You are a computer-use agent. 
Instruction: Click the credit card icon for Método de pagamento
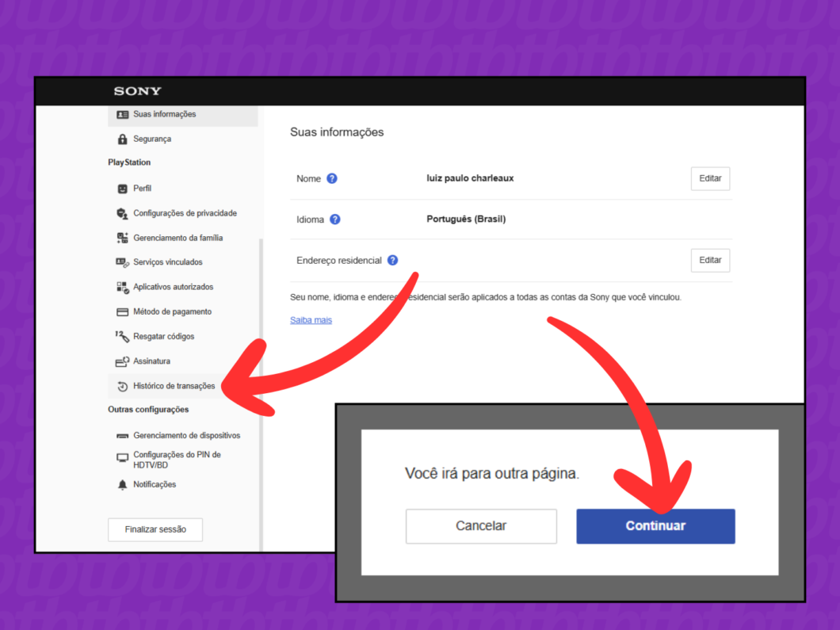[x=123, y=311]
